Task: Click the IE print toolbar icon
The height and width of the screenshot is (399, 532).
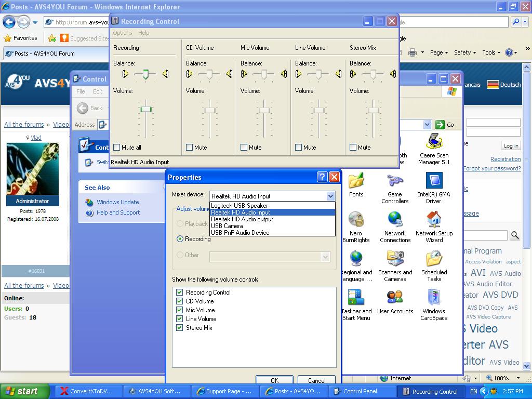Action: point(412,52)
